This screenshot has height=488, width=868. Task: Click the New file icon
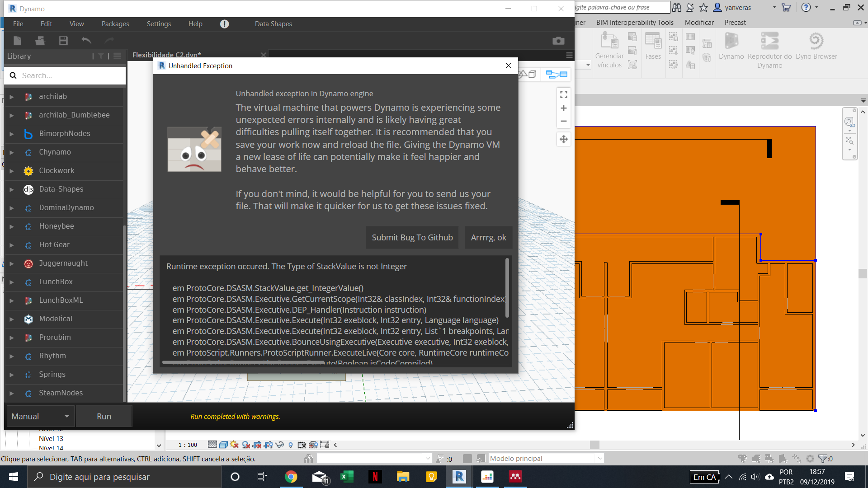(17, 41)
